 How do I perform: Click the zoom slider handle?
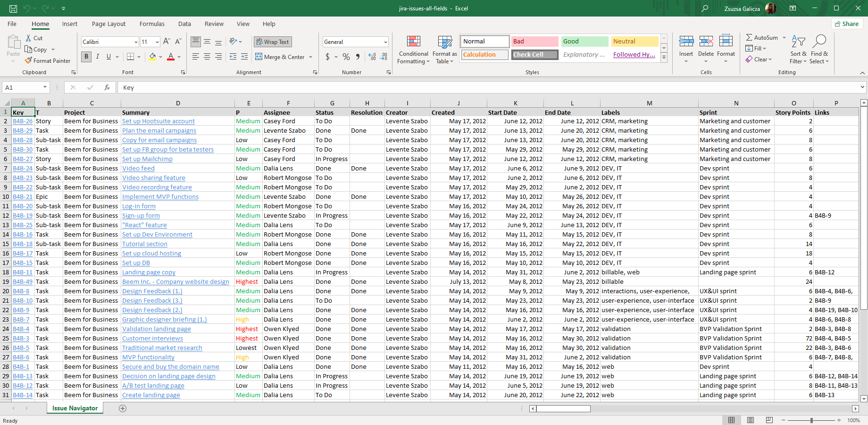[811, 420]
